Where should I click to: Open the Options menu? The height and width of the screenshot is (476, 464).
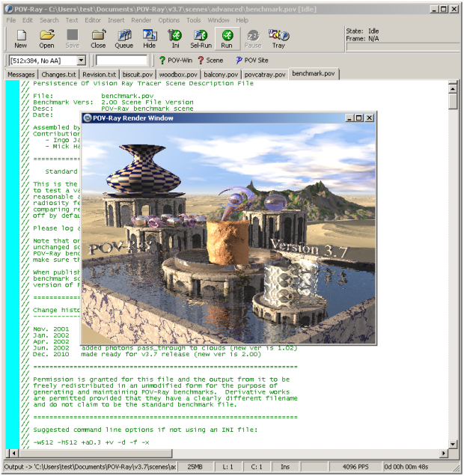coord(168,20)
